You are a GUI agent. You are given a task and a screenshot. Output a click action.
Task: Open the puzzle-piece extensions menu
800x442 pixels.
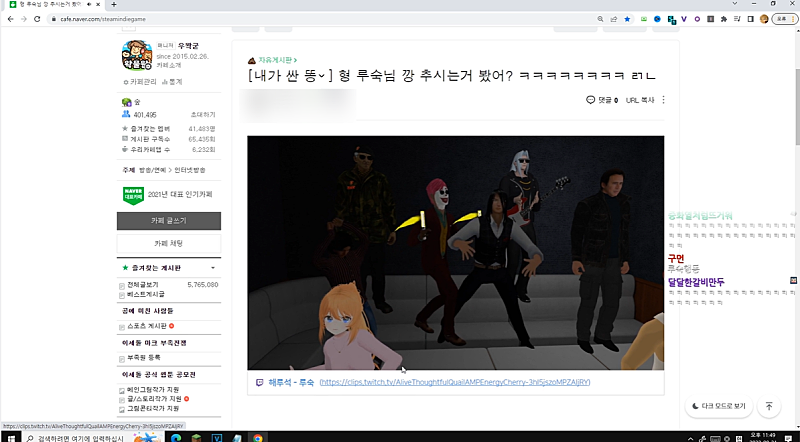(723, 19)
